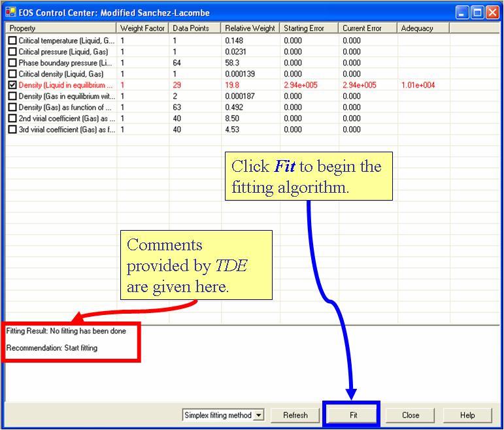Screen dimensions: 504x430
Task: Enable 3rd virial coefficient (Gas) checkbox
Action: click(x=12, y=129)
